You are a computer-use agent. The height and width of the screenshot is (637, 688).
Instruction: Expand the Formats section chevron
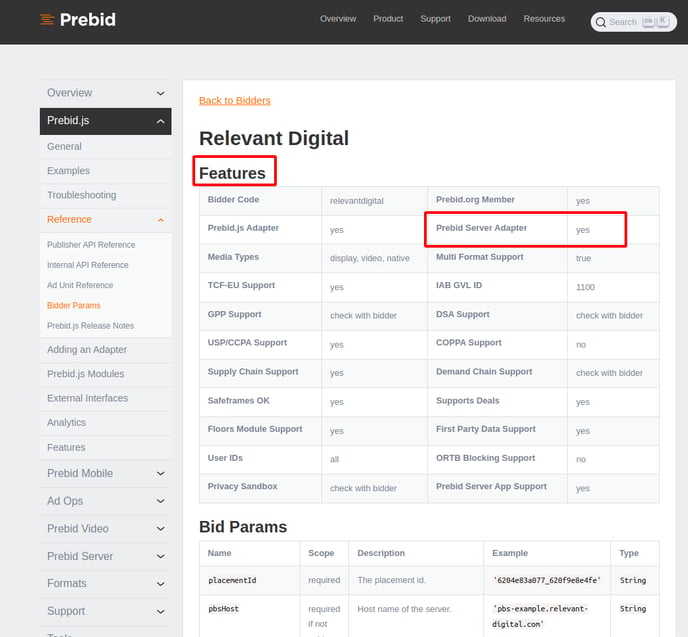(x=161, y=584)
